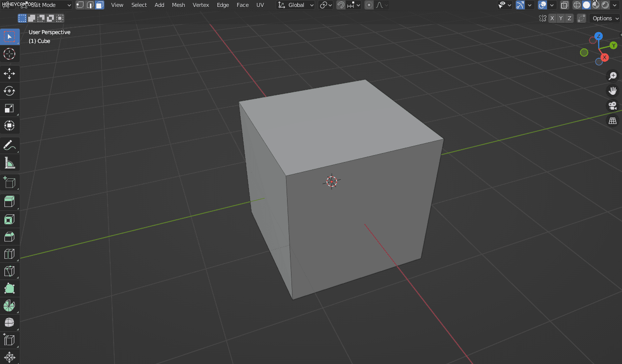The height and width of the screenshot is (364, 622).
Task: Open the Edge menu
Action: click(223, 5)
